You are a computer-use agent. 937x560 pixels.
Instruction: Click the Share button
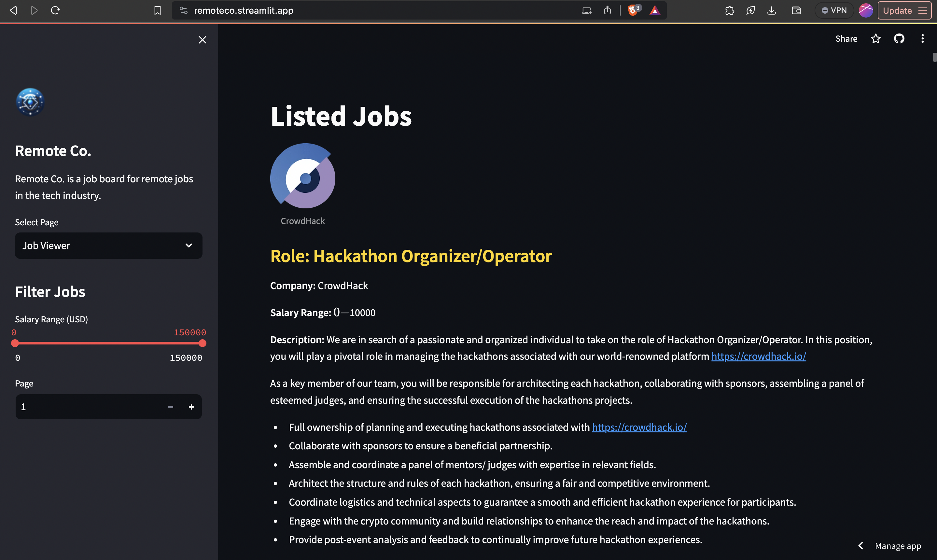(x=846, y=39)
